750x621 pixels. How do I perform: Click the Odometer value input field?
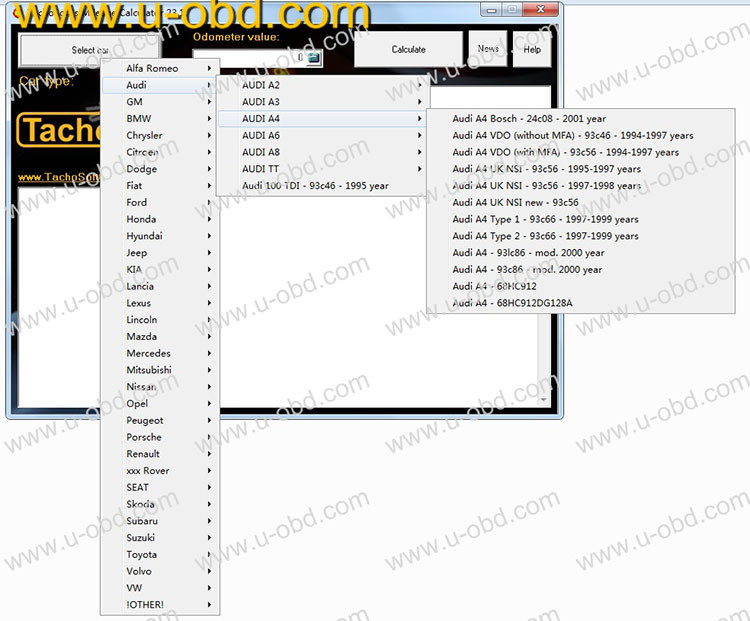pyautogui.click(x=249, y=58)
